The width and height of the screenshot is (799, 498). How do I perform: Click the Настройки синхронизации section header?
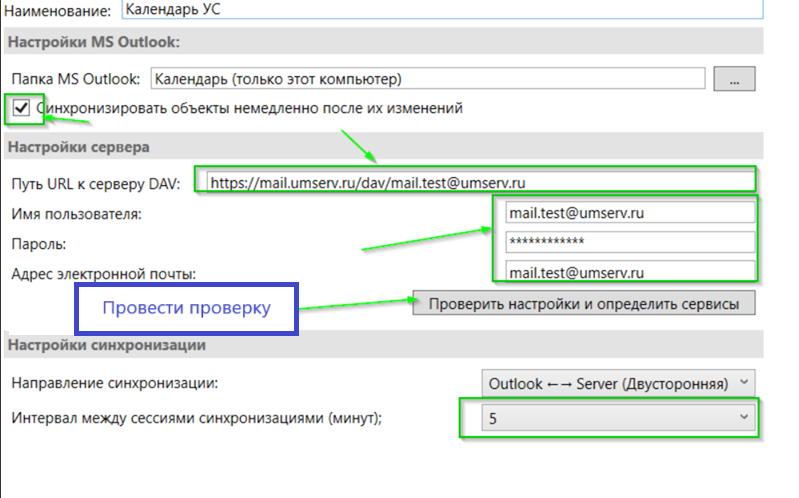[x=107, y=345]
